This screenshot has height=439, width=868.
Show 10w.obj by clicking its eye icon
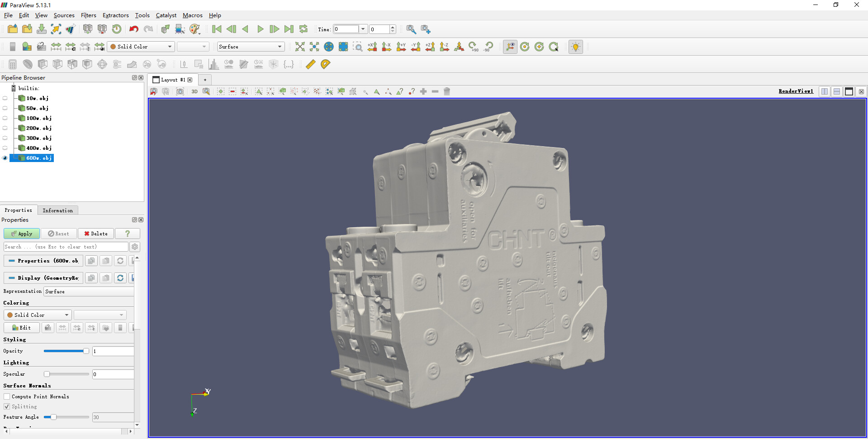[x=5, y=98]
